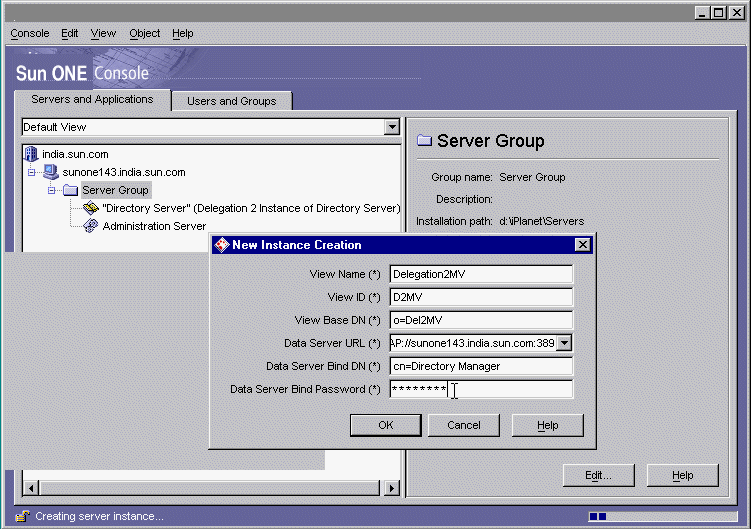Click the horizontal scrollbar track of tree
This screenshot has width=751, height=529.
[211, 488]
